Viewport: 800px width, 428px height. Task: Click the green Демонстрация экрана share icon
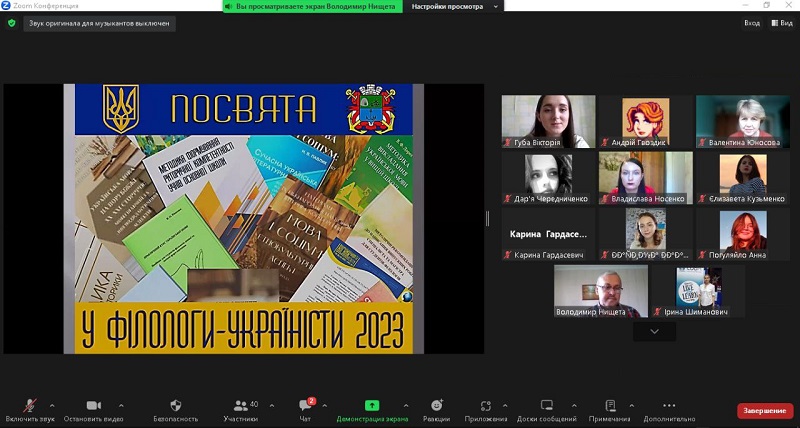pos(372,406)
